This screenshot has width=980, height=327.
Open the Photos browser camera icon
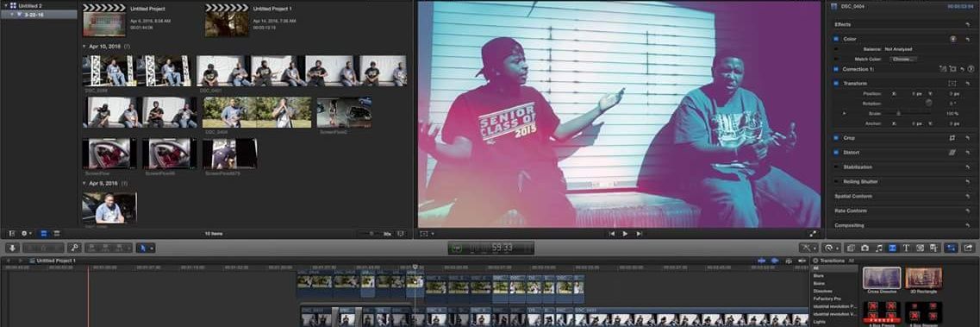tap(865, 248)
